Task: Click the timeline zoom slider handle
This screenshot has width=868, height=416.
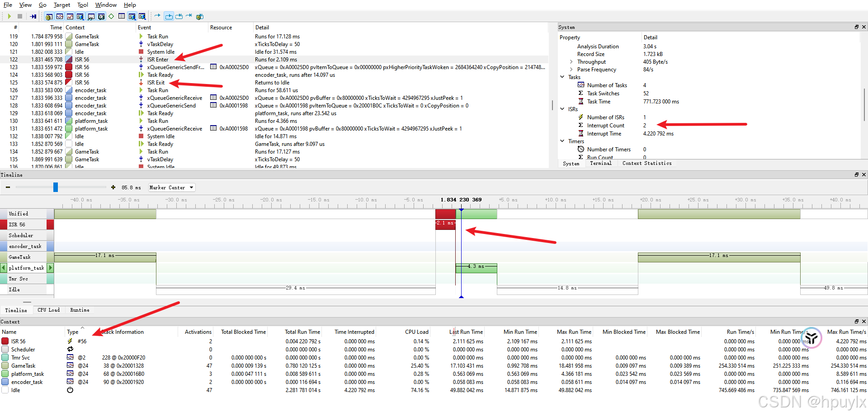Action: (x=55, y=187)
